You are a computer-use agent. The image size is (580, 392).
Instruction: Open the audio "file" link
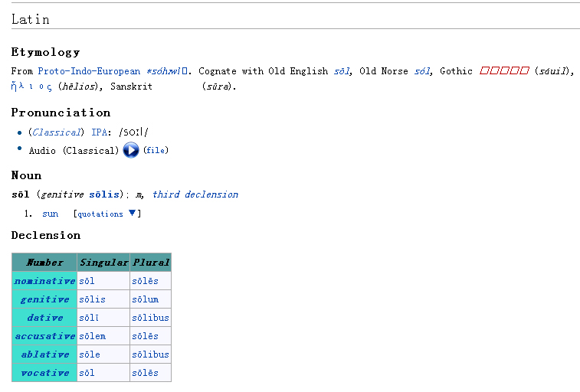(x=156, y=151)
